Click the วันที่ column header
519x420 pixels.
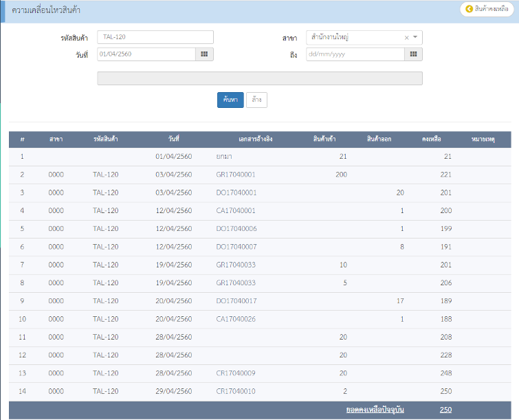pyautogui.click(x=174, y=139)
